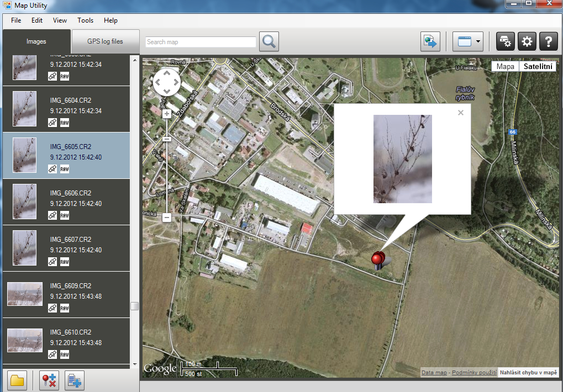Zoom in the map with plus button
The image size is (563, 392).
click(167, 114)
